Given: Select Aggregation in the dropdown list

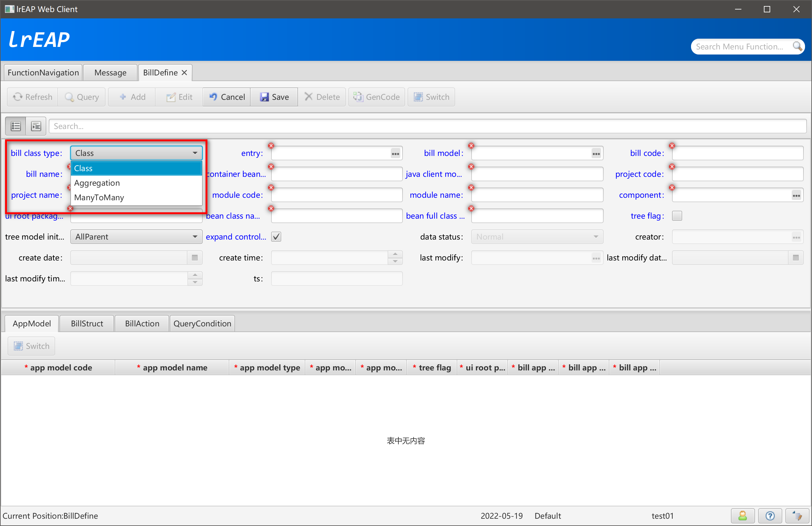Looking at the screenshot, I should coord(136,183).
